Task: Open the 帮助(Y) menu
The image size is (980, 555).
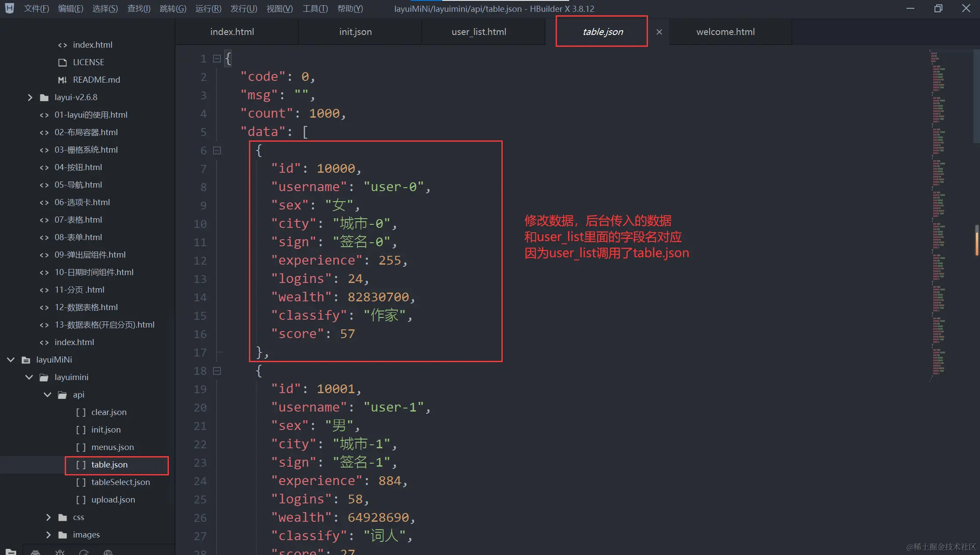Action: click(350, 8)
